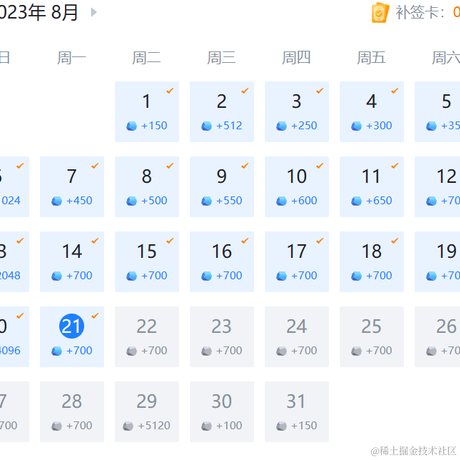This screenshot has height=460, width=460.
Task: Select August 25 unsigned day
Action: pos(372,337)
